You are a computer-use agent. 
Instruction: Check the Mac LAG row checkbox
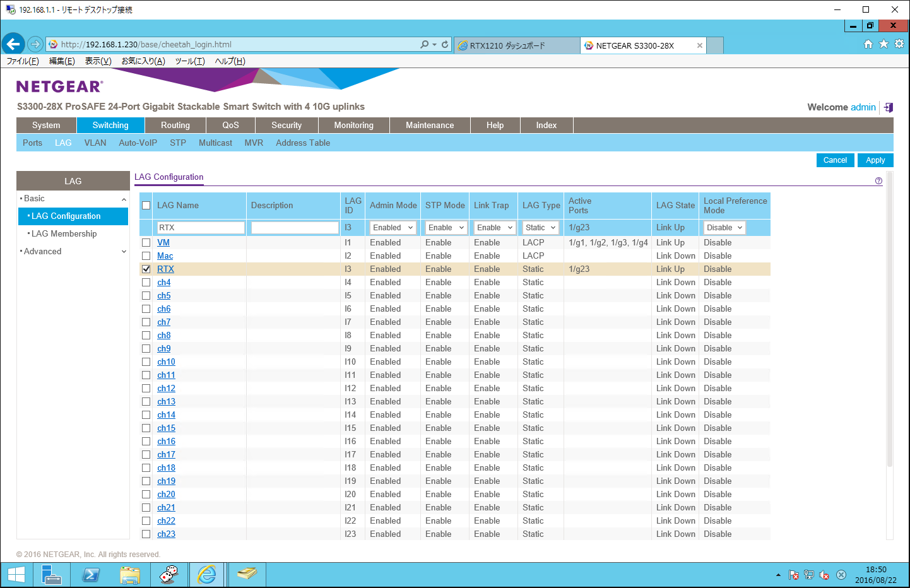(x=146, y=256)
